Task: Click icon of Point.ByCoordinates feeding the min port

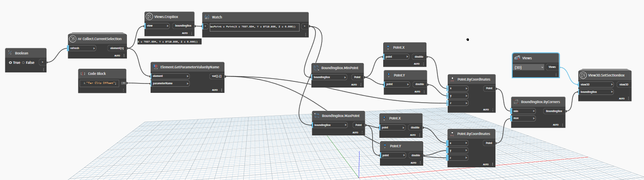Action: click(453, 79)
